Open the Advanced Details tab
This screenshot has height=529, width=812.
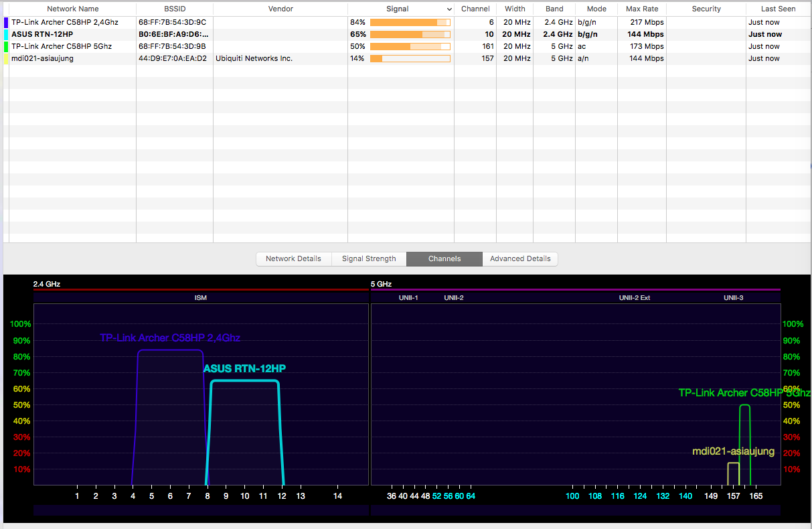point(520,258)
